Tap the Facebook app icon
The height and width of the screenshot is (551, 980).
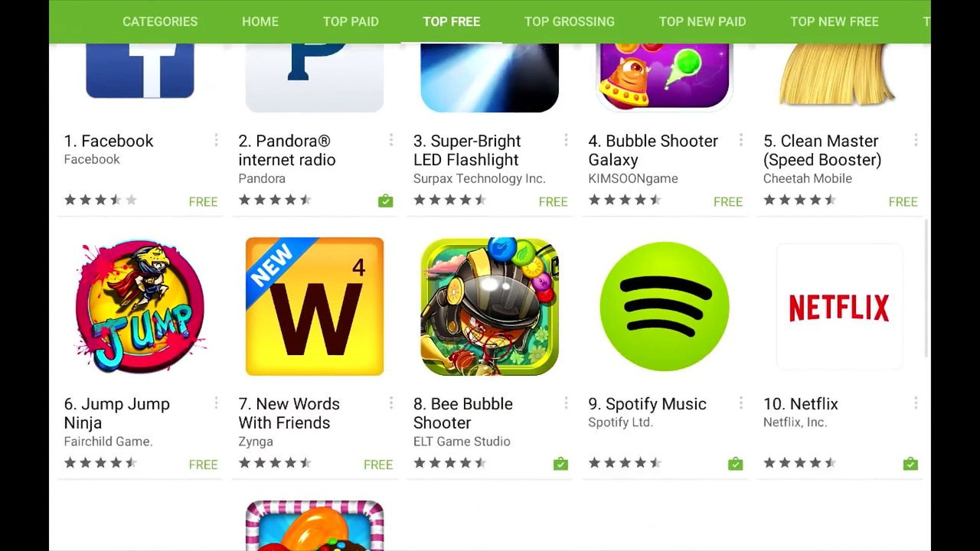pyautogui.click(x=139, y=70)
